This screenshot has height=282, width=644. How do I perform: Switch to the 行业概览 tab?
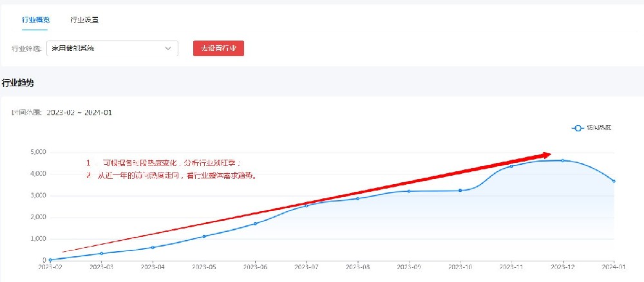35,19
